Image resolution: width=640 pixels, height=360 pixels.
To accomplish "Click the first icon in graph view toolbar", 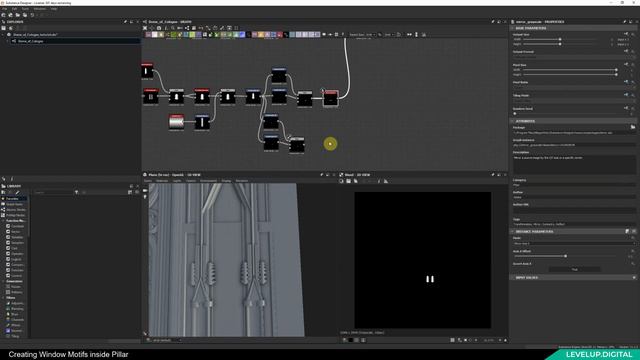I will pyautogui.click(x=145, y=28).
